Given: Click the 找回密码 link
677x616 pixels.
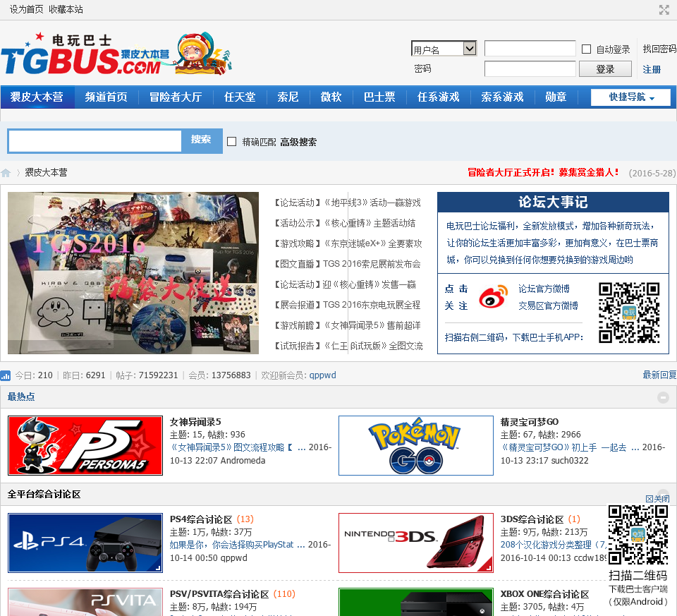Looking at the screenshot, I should tap(659, 49).
